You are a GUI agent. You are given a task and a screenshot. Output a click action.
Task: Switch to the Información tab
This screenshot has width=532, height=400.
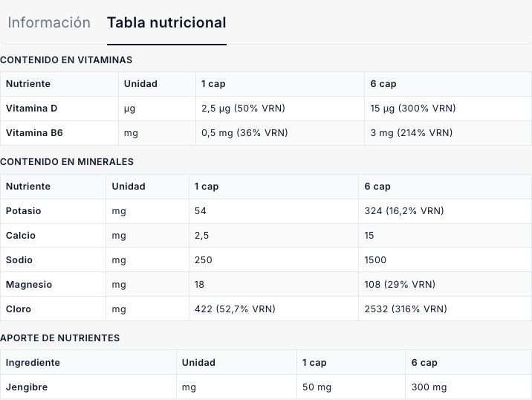(x=49, y=22)
